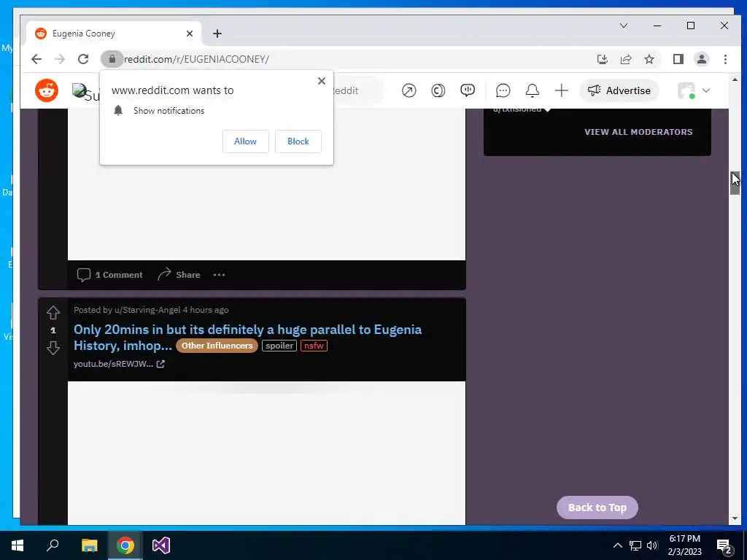Block reddit notifications

point(298,141)
